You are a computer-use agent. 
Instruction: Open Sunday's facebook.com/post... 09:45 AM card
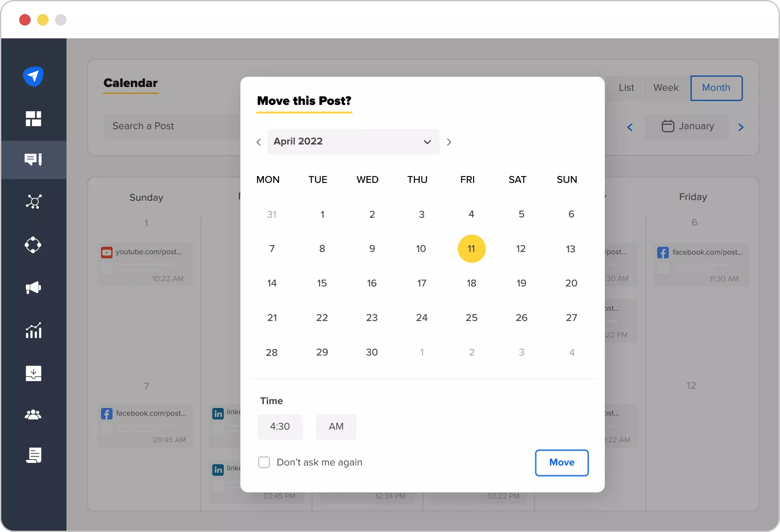click(x=145, y=425)
